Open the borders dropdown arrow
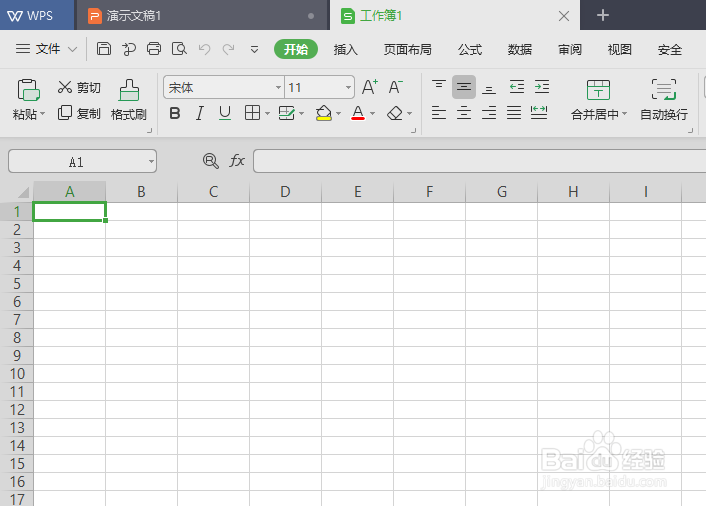The image size is (706, 506). (x=267, y=113)
